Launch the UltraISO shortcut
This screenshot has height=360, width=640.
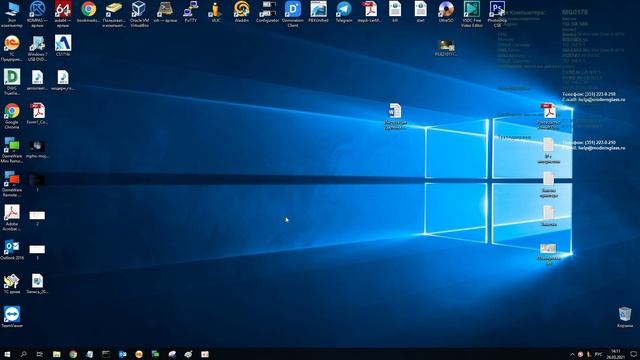446,11
